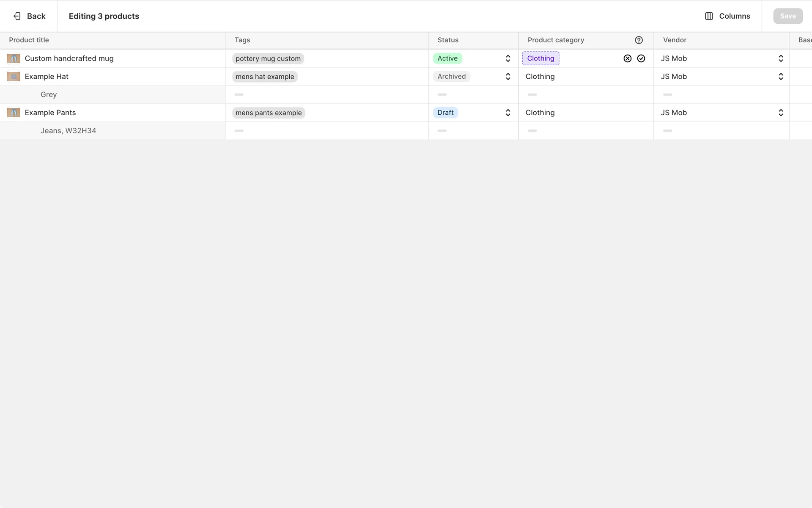
Task: Edit the pottery mug custom tags field
Action: [x=268, y=59]
